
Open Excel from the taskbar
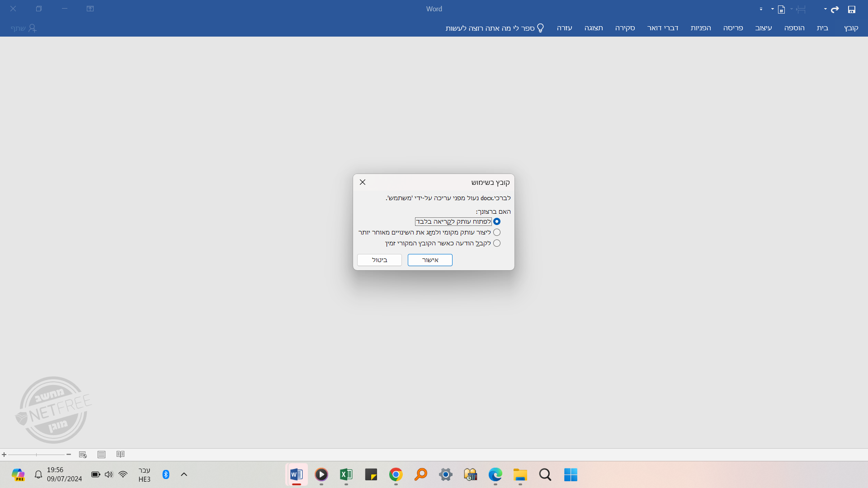346,474
